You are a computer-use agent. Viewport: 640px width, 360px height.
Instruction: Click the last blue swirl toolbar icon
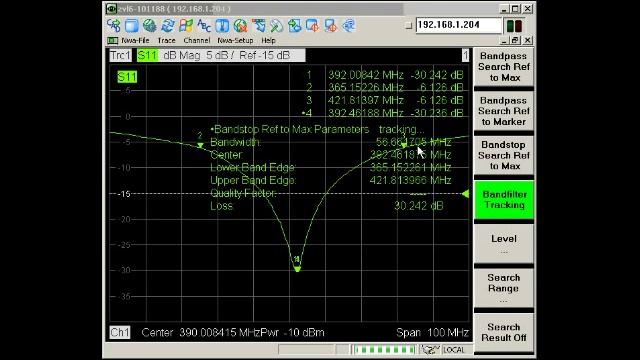tap(349, 25)
